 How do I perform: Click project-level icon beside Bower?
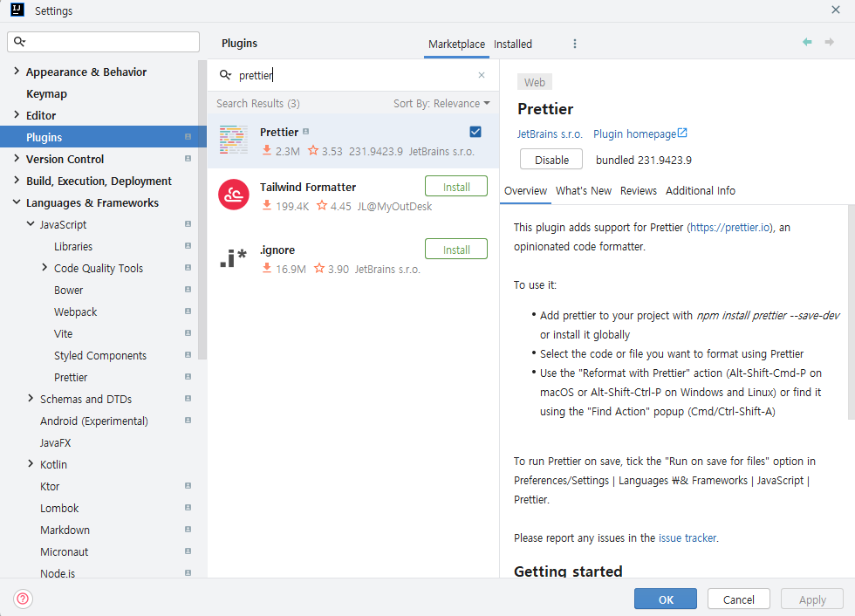[x=188, y=290]
